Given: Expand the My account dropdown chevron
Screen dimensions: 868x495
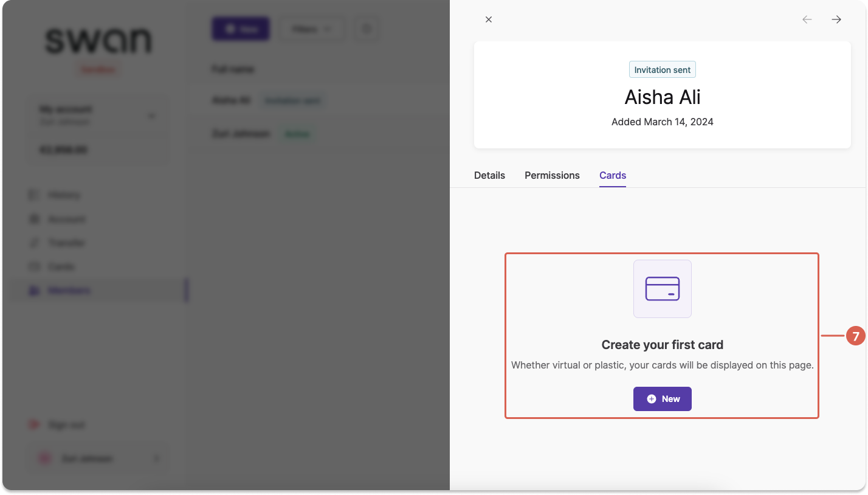Looking at the screenshot, I should pos(152,116).
